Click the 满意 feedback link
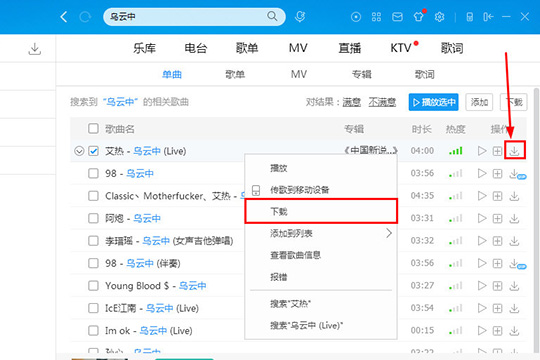540x360 pixels. click(352, 102)
